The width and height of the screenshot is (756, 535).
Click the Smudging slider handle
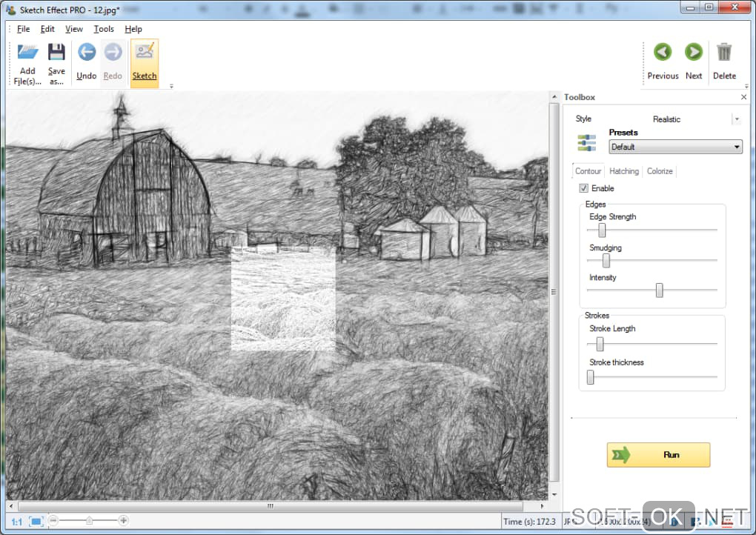(x=606, y=261)
